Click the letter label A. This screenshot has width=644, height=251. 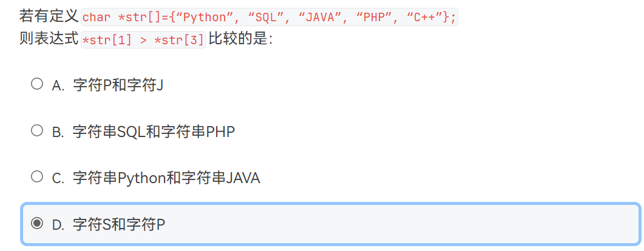click(58, 85)
